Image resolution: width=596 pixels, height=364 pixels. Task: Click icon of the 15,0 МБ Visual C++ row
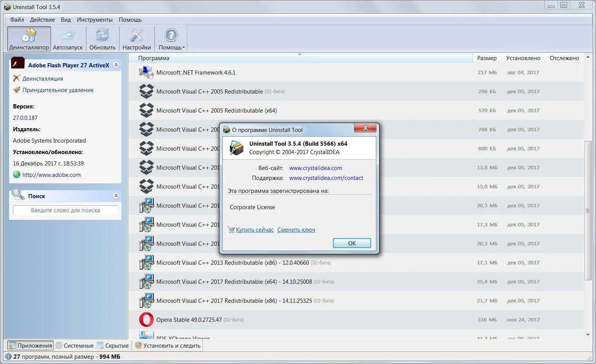tap(146, 186)
